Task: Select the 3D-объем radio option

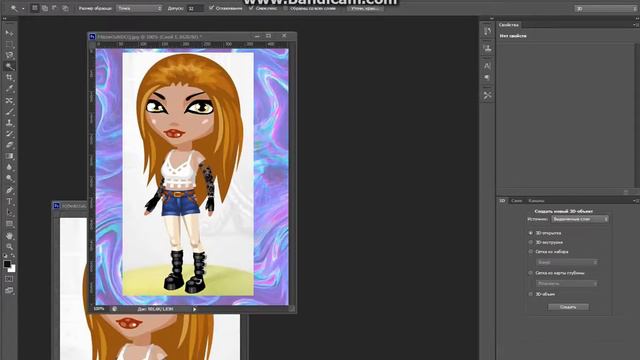Action: point(531,294)
